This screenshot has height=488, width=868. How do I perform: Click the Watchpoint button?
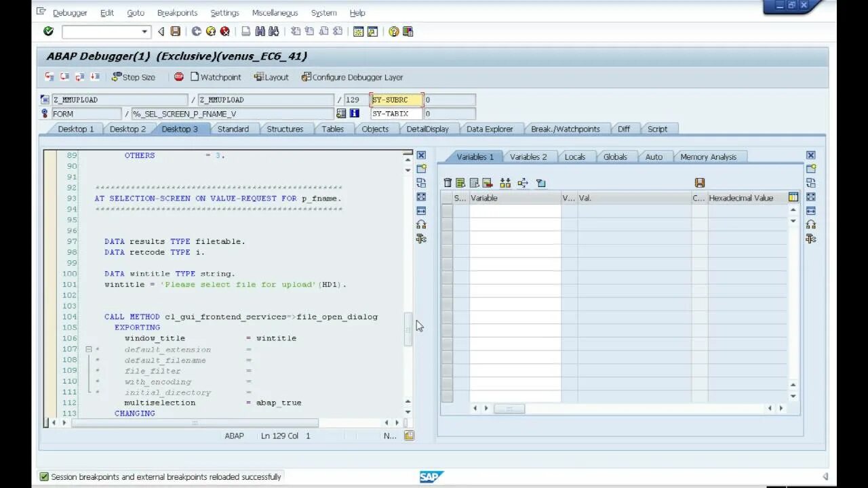pos(216,77)
